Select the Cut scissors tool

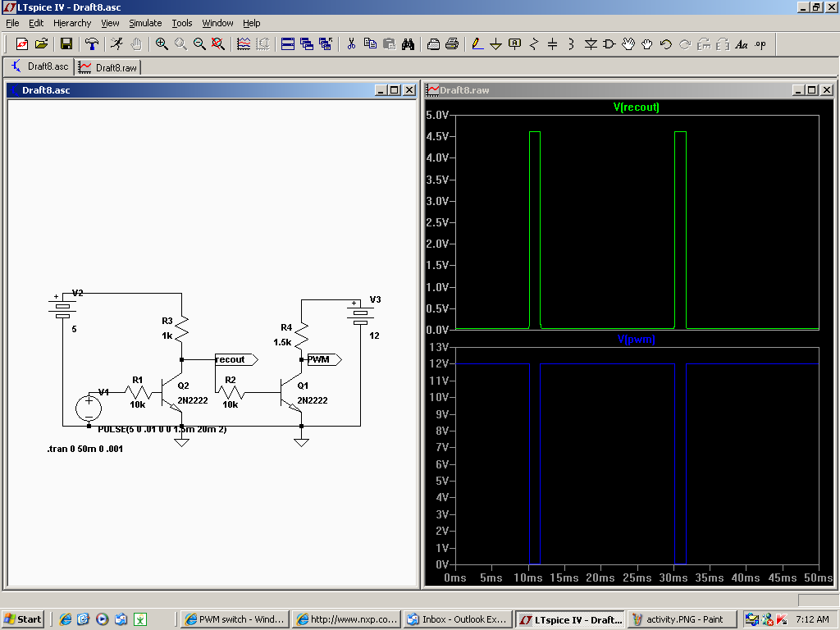[351, 44]
